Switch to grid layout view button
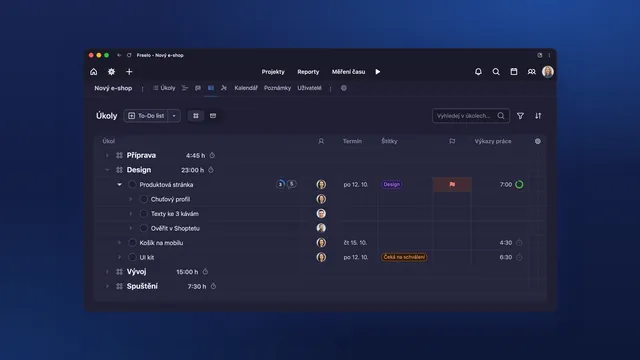The width and height of the screenshot is (640, 360). (x=196, y=116)
